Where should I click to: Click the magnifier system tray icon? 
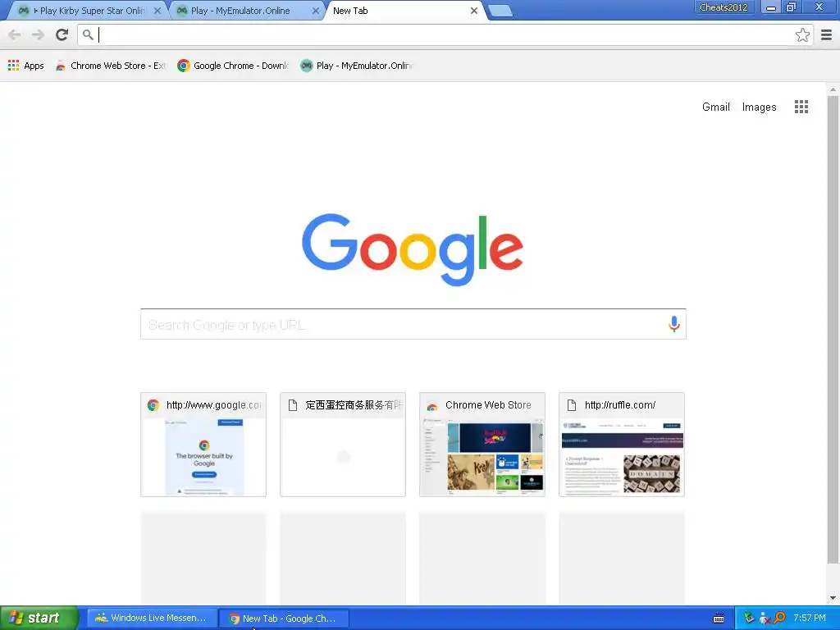(779, 618)
